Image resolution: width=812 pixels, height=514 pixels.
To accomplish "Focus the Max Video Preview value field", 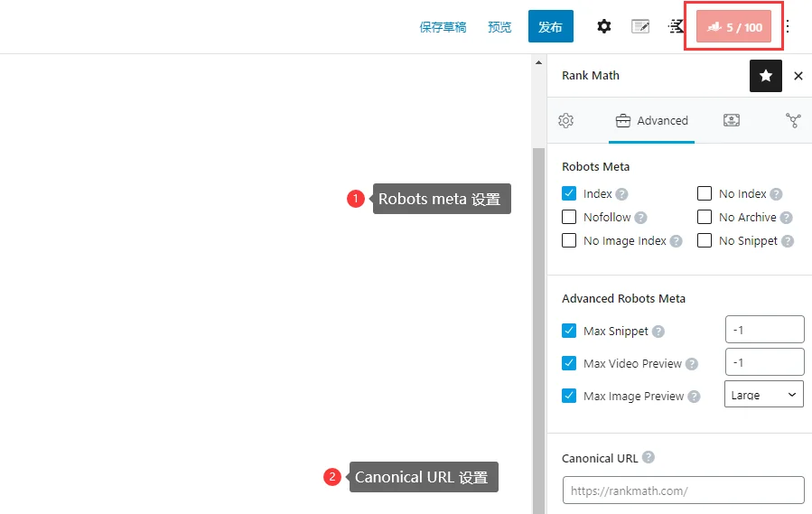I will click(765, 361).
